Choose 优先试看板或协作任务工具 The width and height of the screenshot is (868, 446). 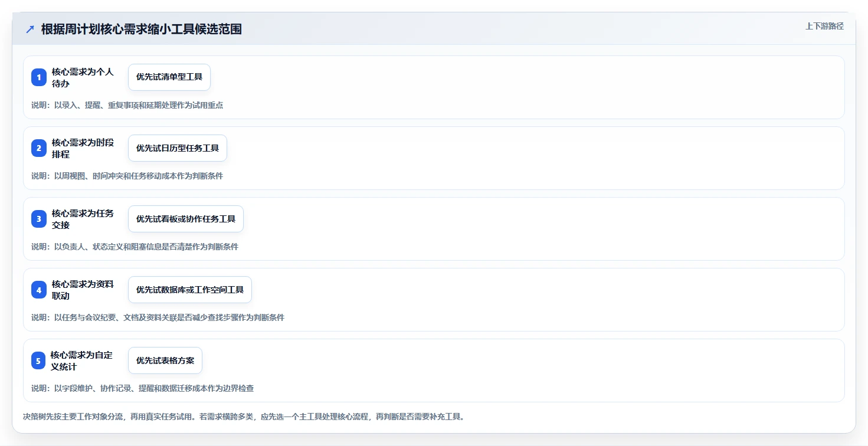tap(186, 219)
